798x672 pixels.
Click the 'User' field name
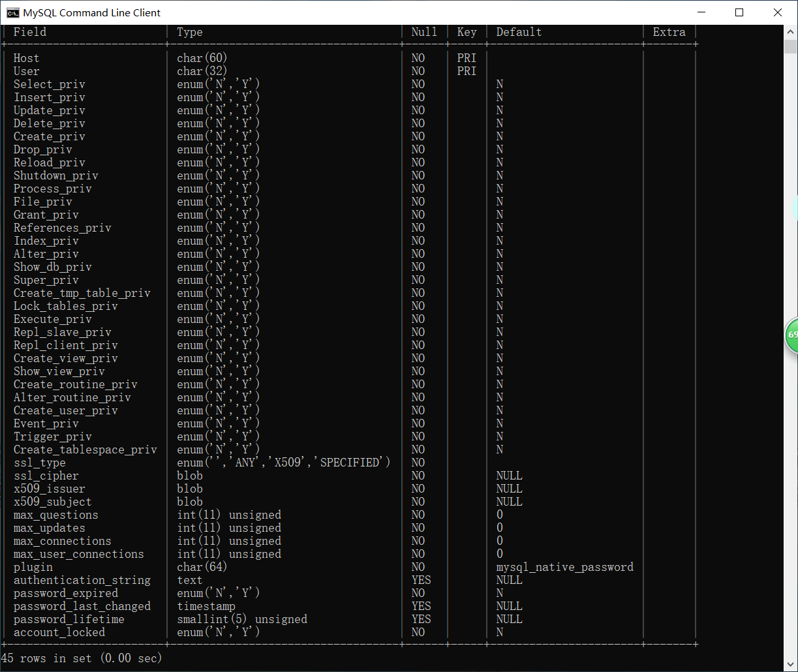pyautogui.click(x=27, y=71)
